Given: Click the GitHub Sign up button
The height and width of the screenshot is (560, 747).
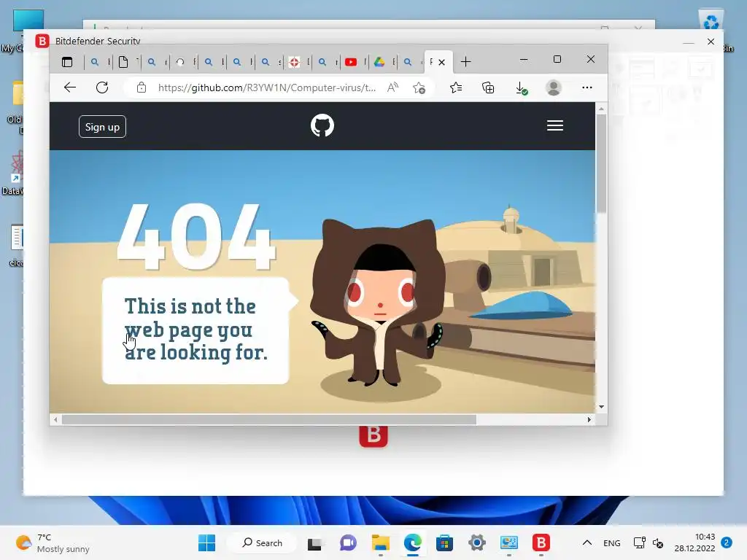Looking at the screenshot, I should 102,127.
